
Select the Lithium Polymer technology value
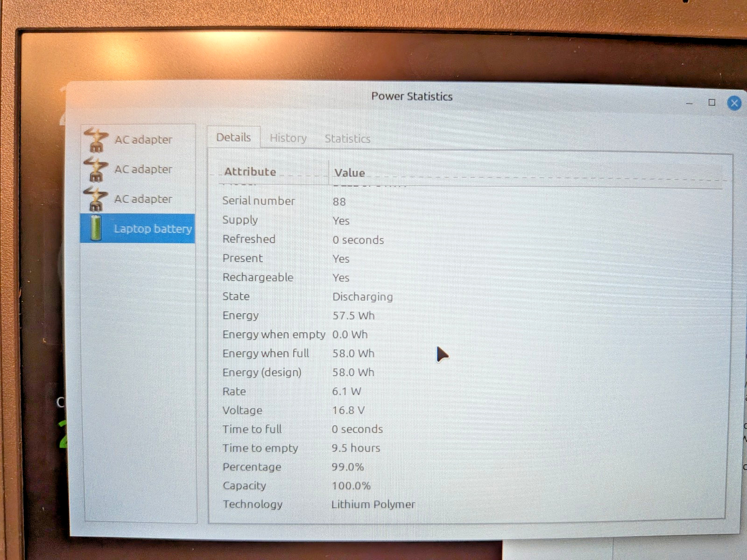pyautogui.click(x=373, y=504)
